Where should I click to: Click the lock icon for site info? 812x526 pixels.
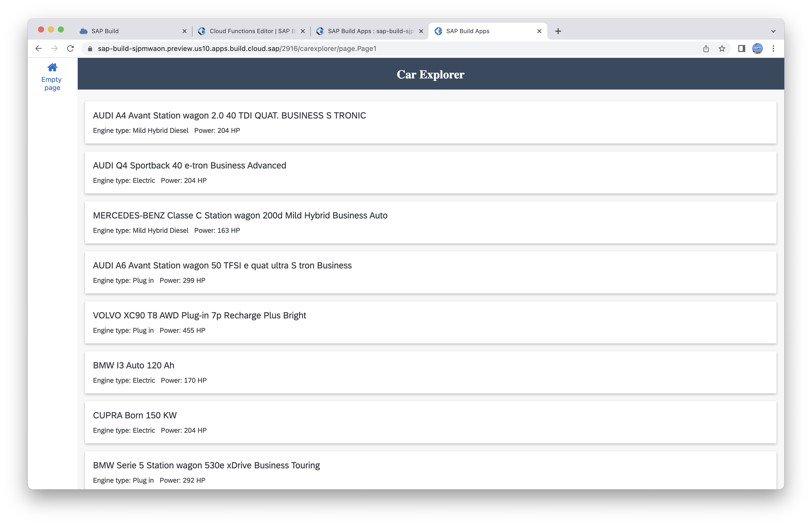click(90, 48)
